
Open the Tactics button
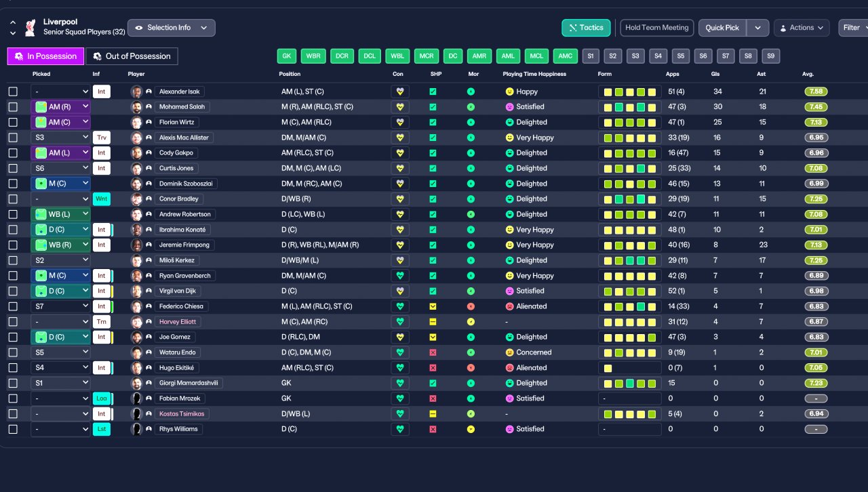pyautogui.click(x=586, y=28)
